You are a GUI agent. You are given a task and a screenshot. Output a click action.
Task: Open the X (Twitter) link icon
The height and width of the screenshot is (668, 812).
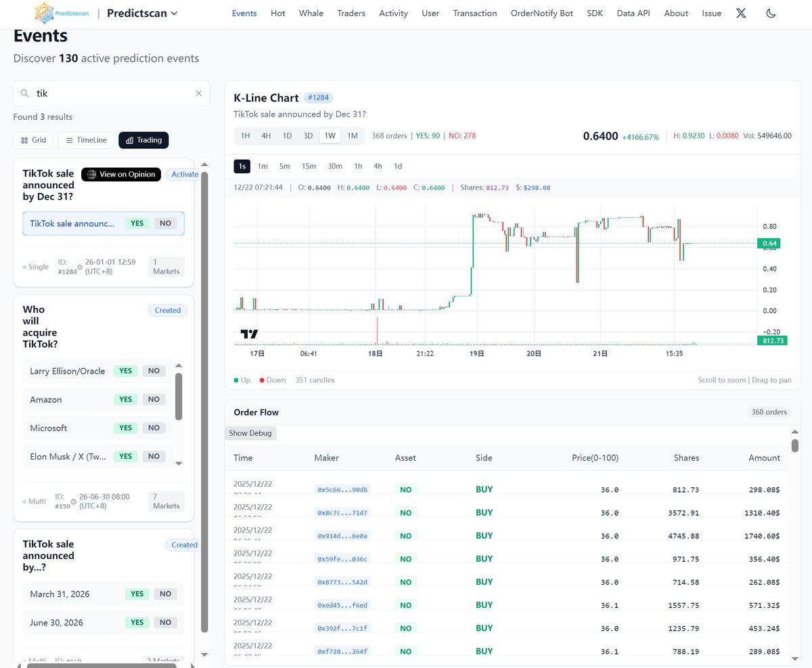[x=741, y=13]
